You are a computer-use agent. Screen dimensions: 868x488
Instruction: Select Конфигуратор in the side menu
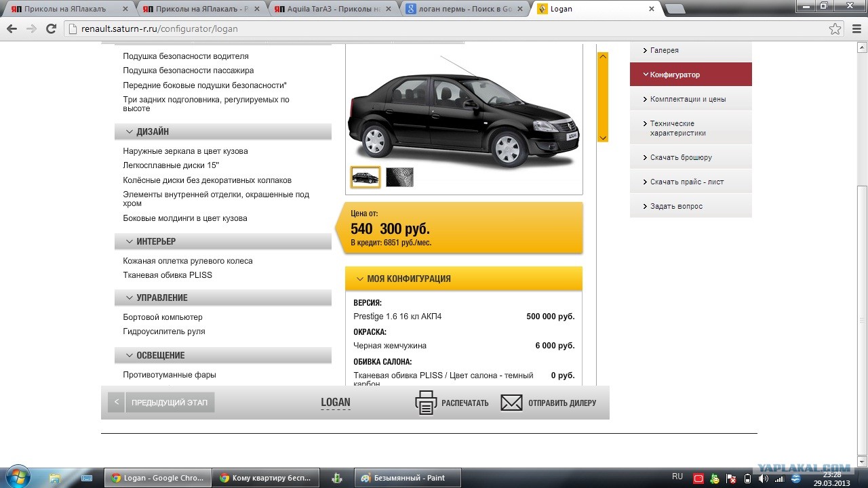[691, 75]
